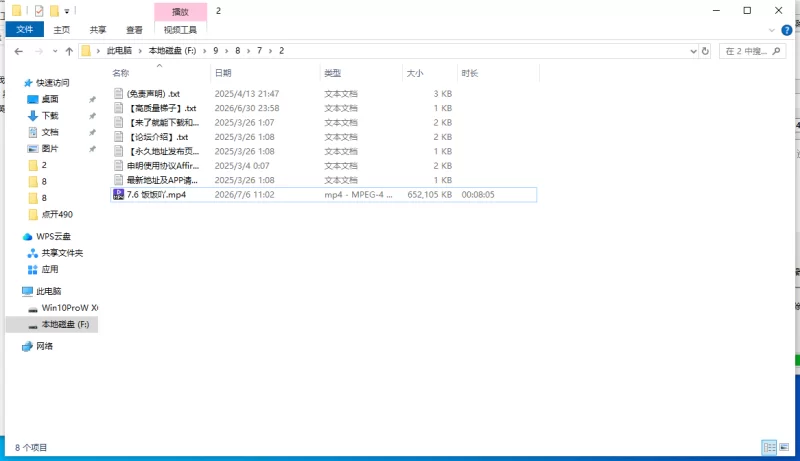Viewport: 800px width, 461px height.
Task: Open the 文件 ribbon tab
Action: (24, 30)
